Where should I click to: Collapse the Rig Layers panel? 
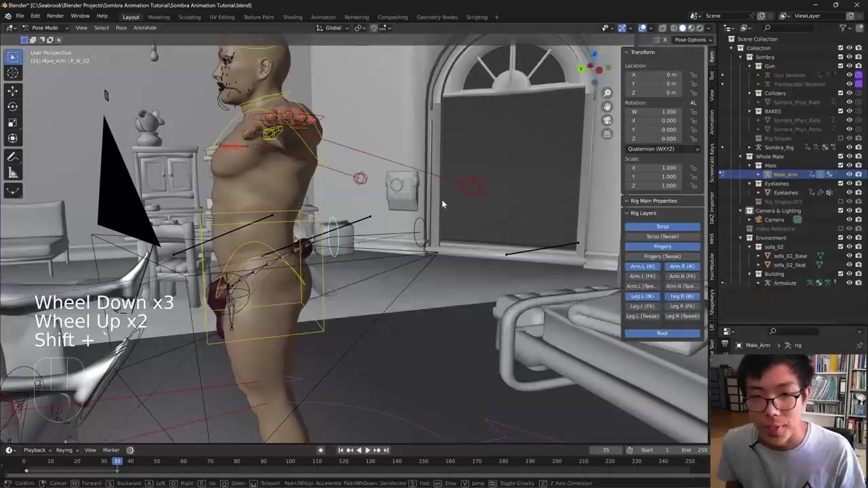(x=643, y=213)
